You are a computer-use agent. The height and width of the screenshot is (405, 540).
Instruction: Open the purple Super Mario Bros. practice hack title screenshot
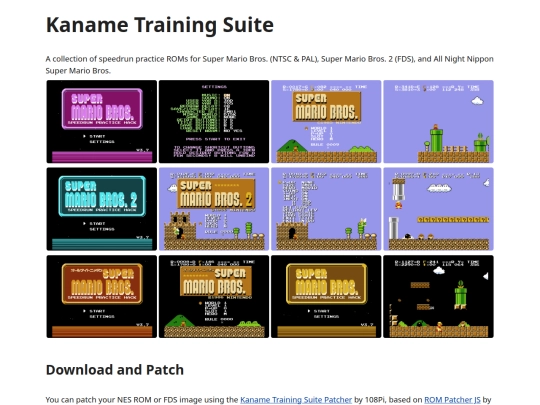[102, 122]
